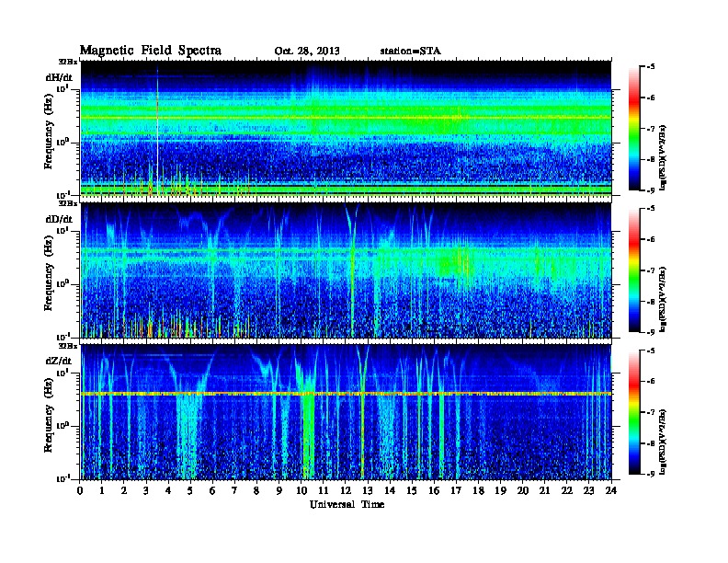Click the "-6" tick on dD/dt colorbar

651,240
